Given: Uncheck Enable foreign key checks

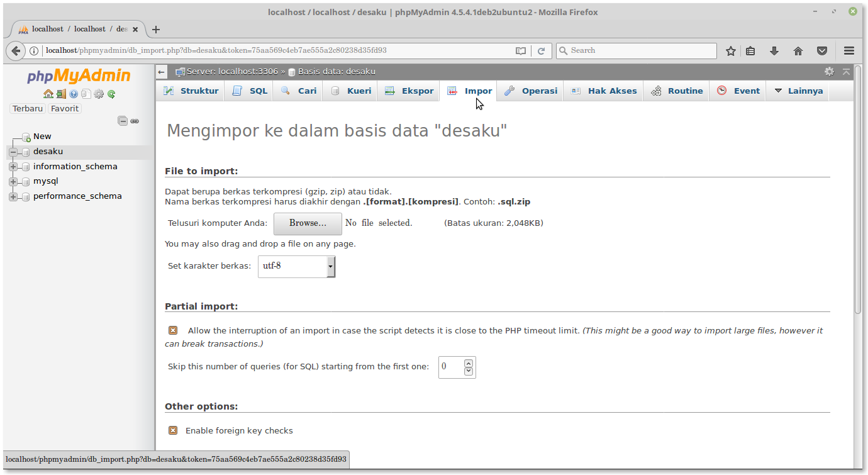Looking at the screenshot, I should tap(173, 430).
